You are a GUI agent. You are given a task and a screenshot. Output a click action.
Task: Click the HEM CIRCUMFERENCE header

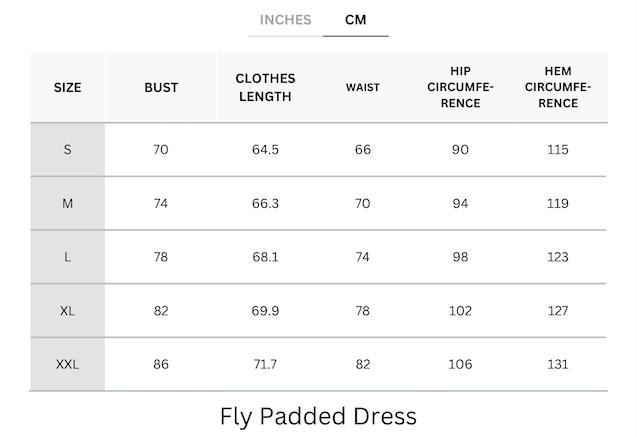(x=558, y=88)
